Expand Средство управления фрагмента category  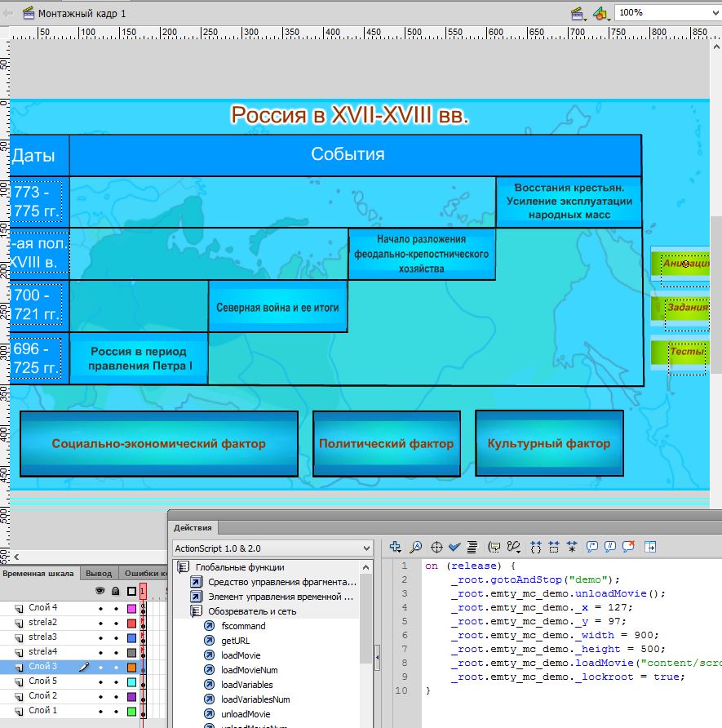(197, 582)
